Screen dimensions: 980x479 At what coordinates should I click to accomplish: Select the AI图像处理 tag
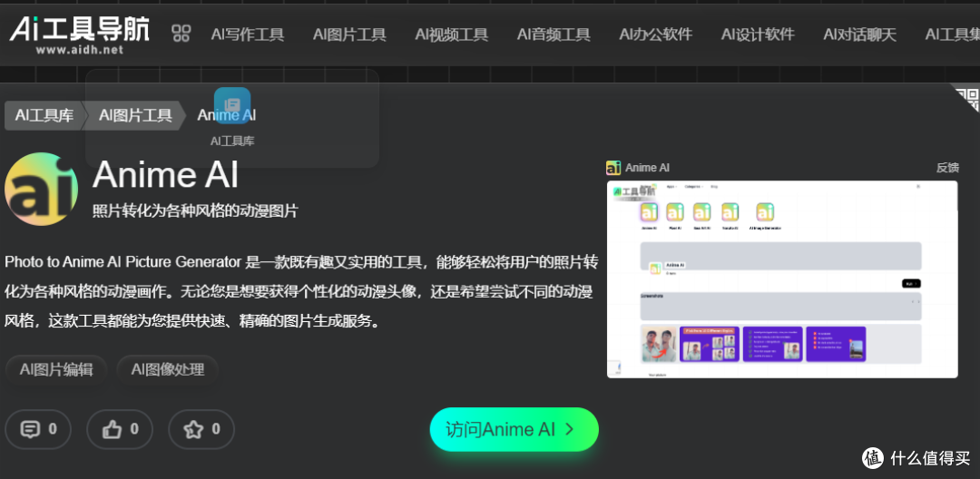pyautogui.click(x=168, y=370)
